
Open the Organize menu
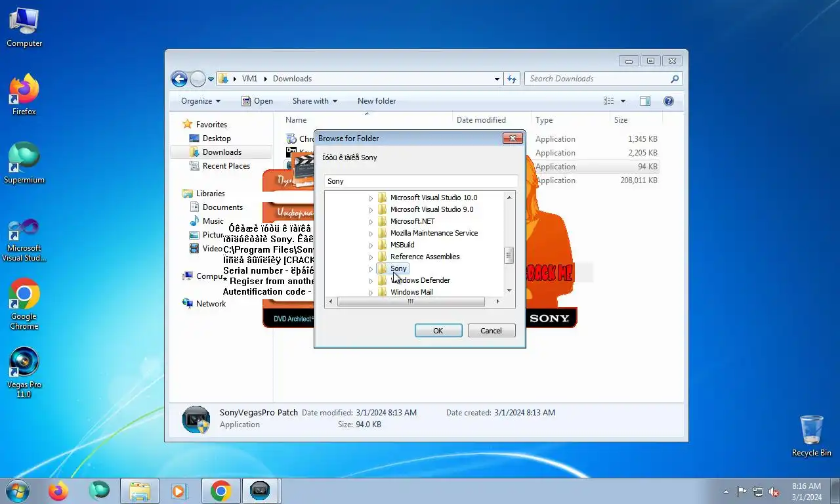pyautogui.click(x=201, y=101)
